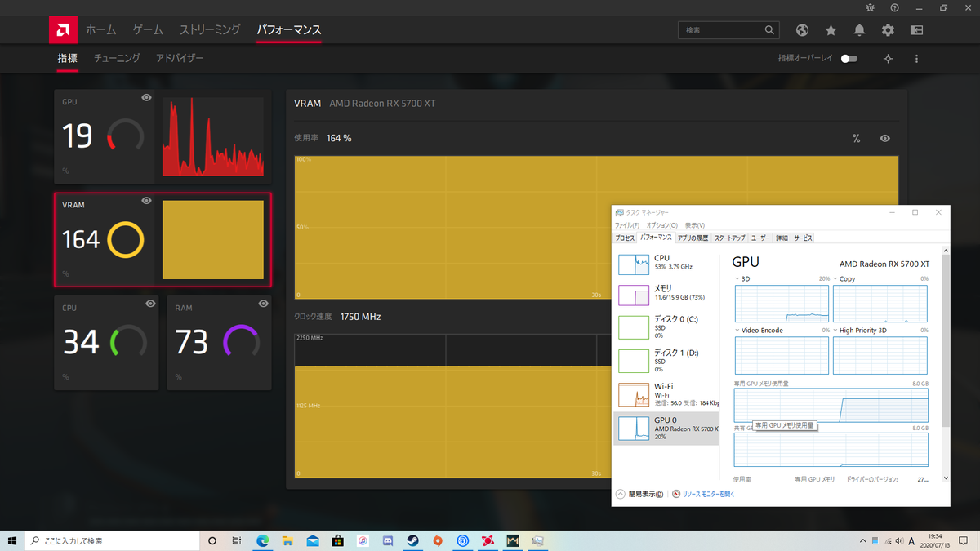Select 指標 sub-tab
Image resolution: width=980 pixels, height=551 pixels.
(67, 59)
